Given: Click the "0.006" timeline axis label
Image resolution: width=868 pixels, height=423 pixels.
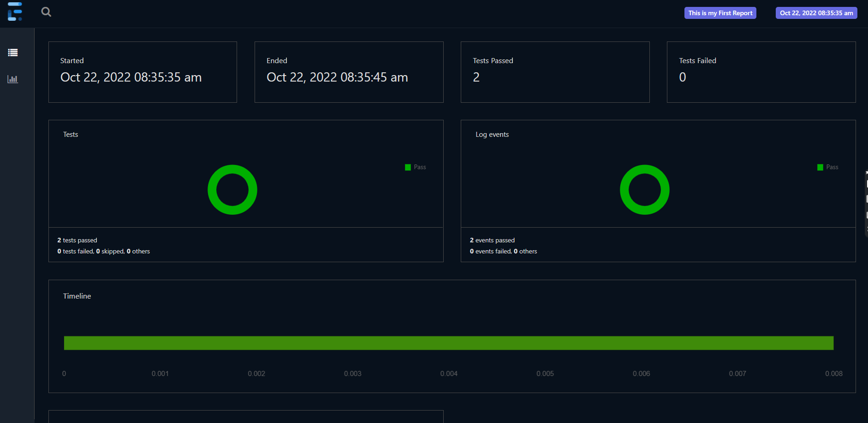Looking at the screenshot, I should tap(642, 374).
